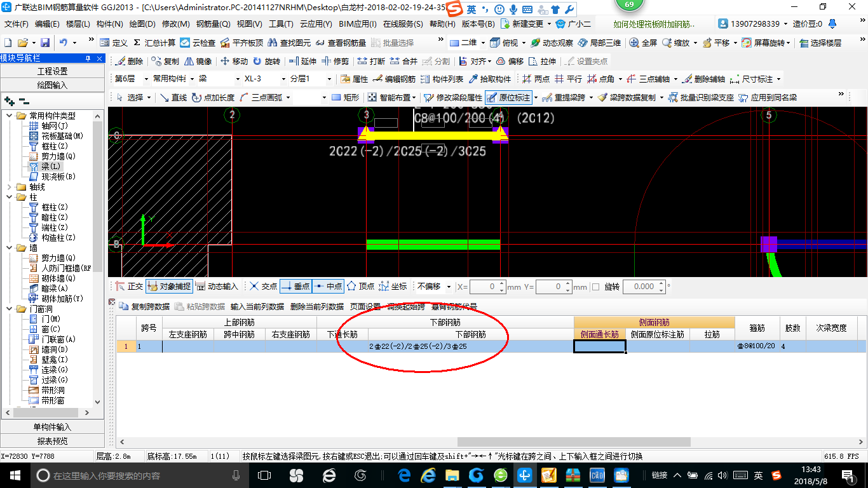Open 报表预览 report preview
868x488 pixels.
pyautogui.click(x=52, y=441)
